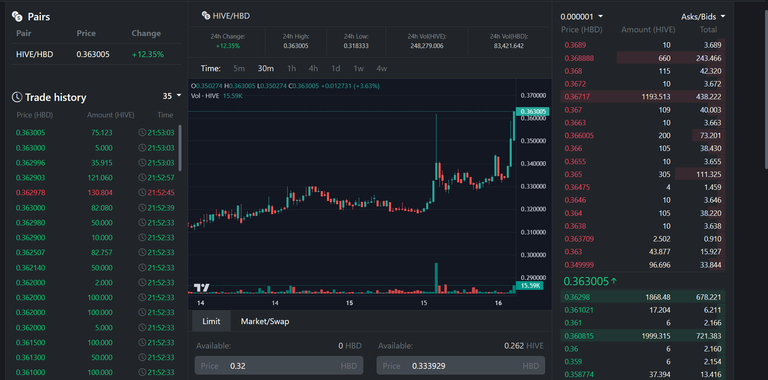
Task: Click trade history price 0.361500
Action: [x=30, y=342]
